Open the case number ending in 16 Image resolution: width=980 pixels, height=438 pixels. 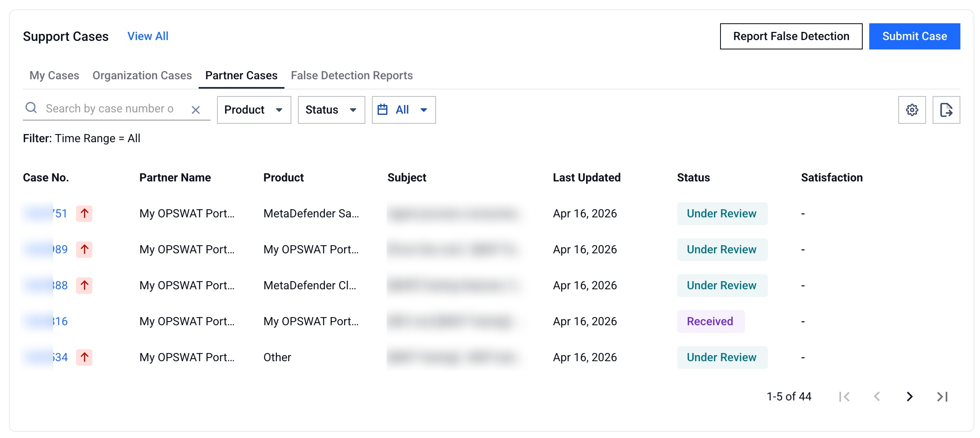(x=60, y=322)
